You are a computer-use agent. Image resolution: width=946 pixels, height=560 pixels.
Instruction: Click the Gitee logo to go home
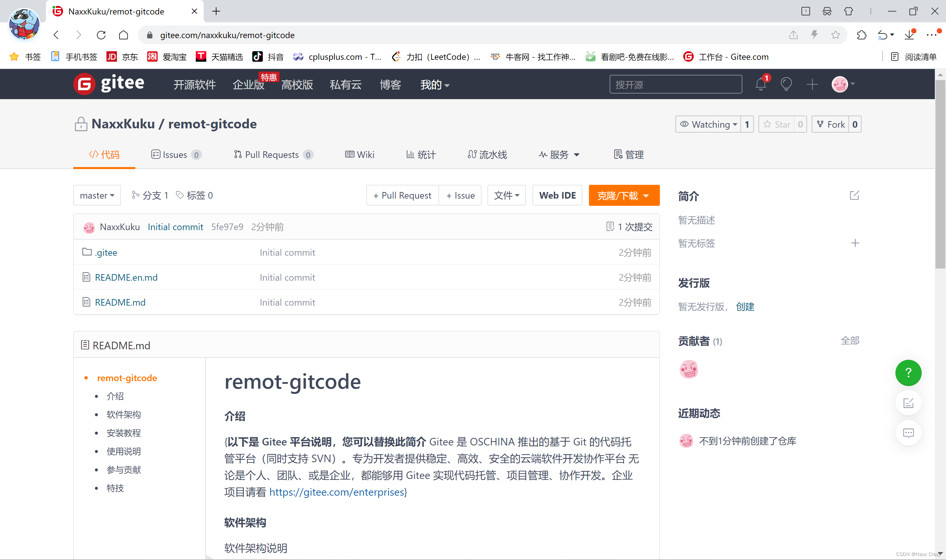click(109, 83)
